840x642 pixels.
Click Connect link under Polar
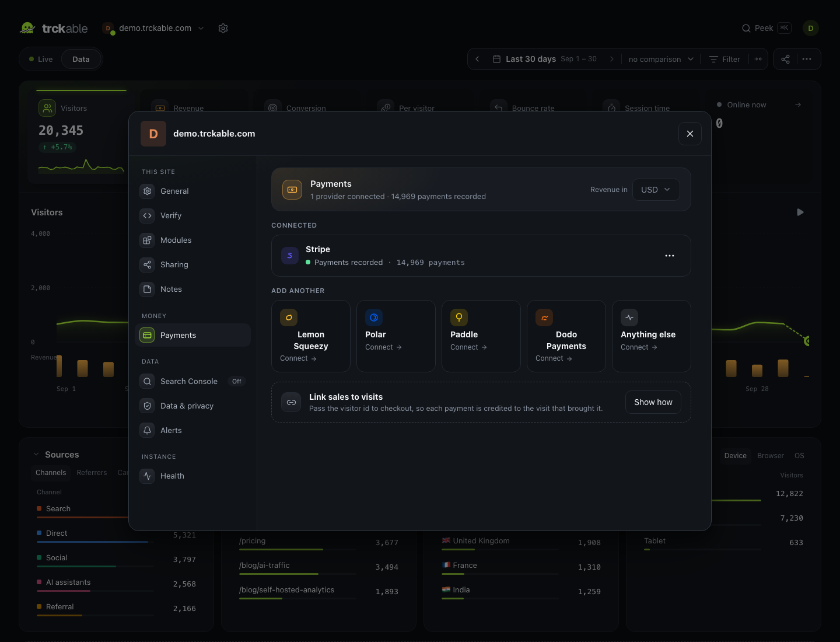pyautogui.click(x=383, y=347)
